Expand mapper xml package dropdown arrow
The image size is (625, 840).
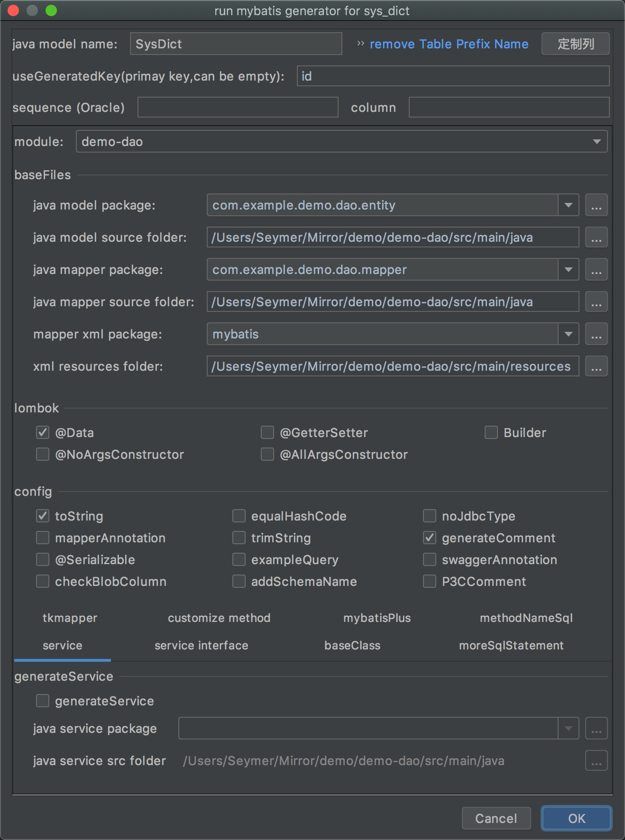click(568, 334)
